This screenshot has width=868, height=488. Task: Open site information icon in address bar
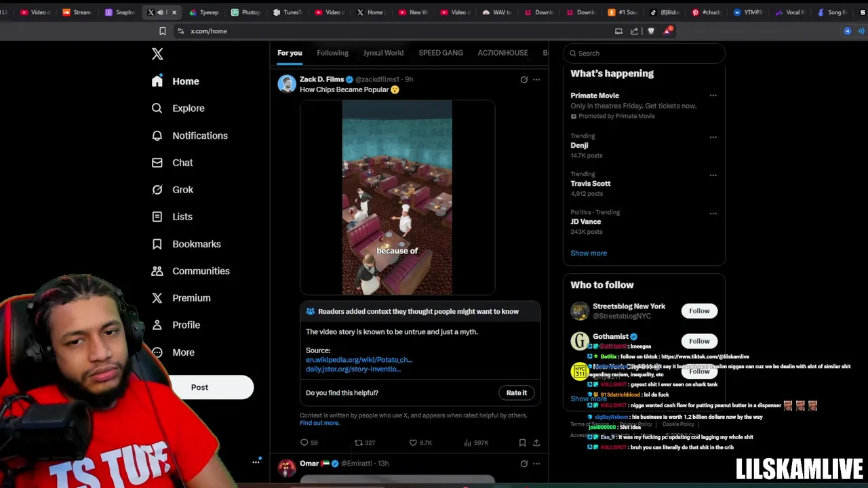point(180,31)
